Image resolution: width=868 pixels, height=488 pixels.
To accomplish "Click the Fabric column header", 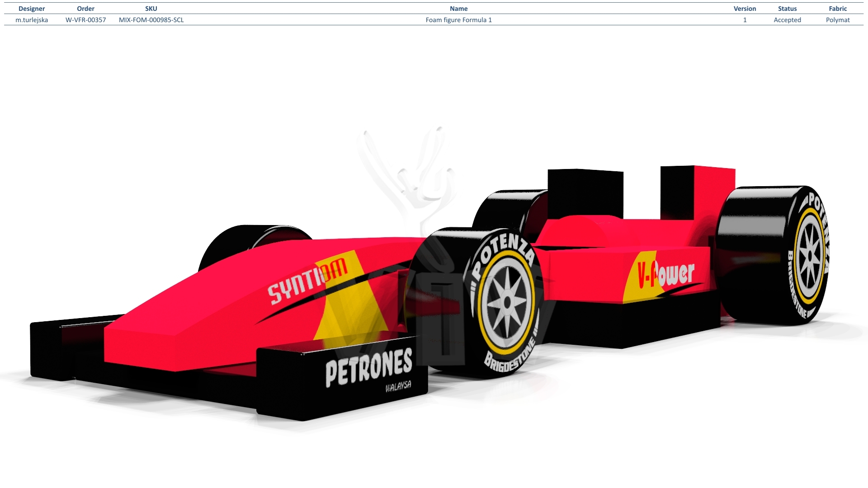I will 838,9.
